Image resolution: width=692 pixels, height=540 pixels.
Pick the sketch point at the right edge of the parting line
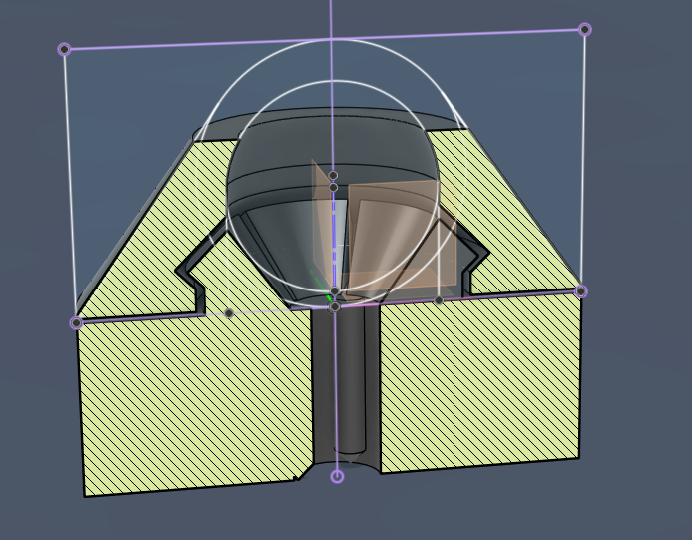coord(581,291)
